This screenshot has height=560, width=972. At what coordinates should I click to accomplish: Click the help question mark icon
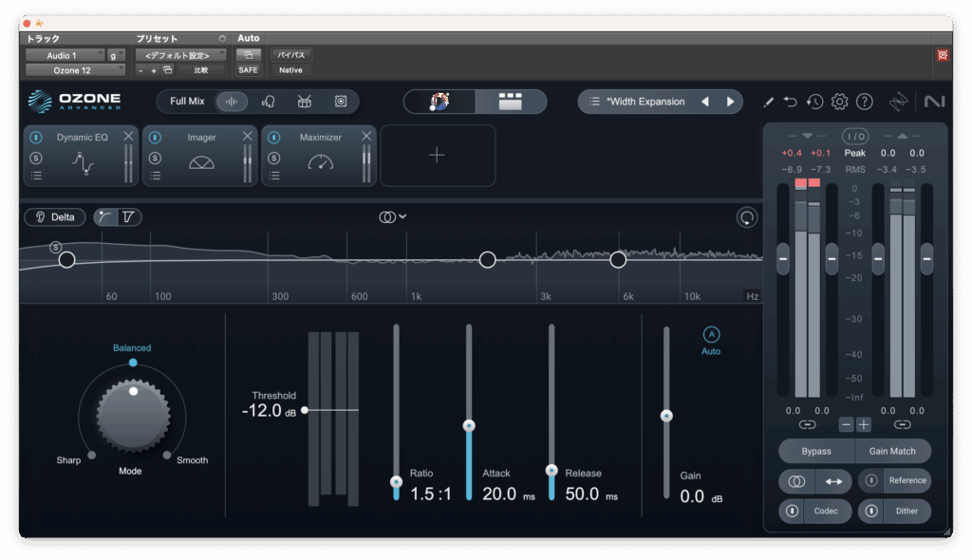(x=864, y=102)
